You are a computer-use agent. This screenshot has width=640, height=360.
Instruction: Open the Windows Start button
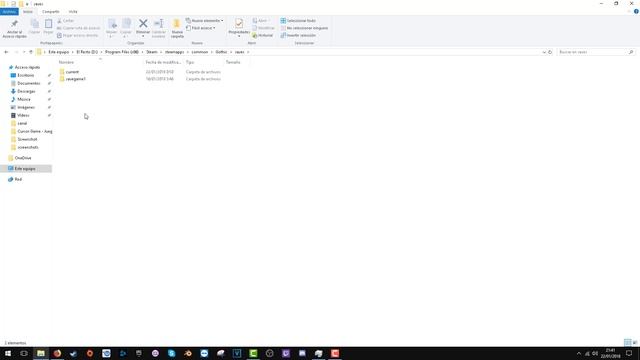click(7, 353)
